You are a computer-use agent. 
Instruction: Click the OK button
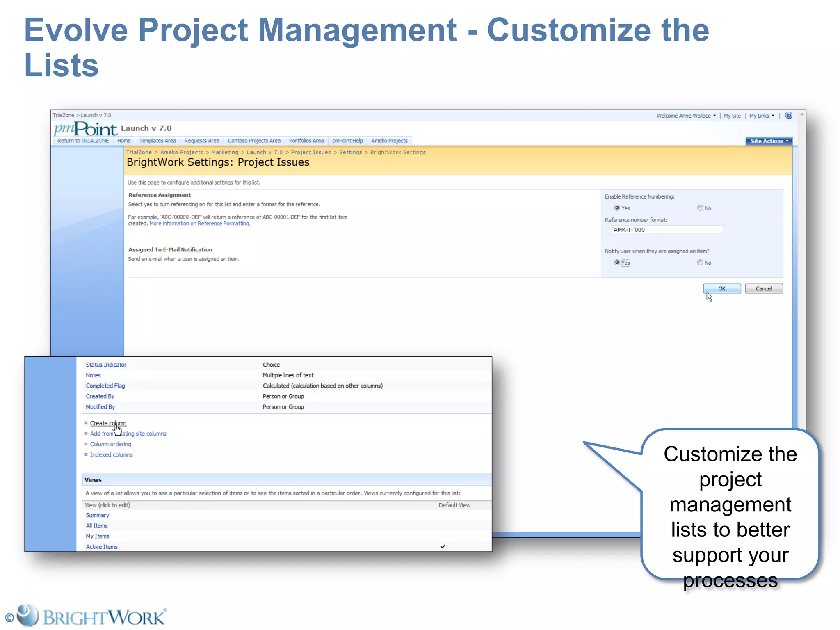(722, 289)
